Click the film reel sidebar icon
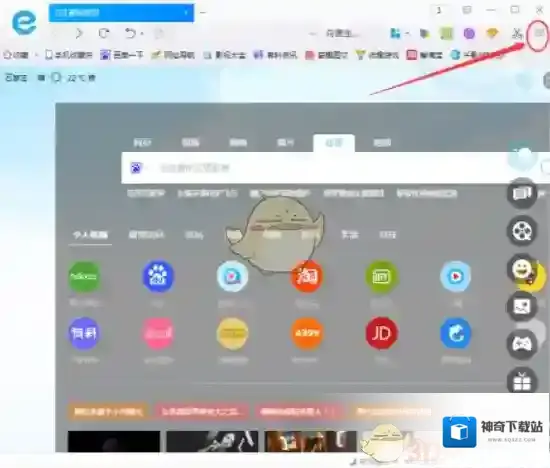The height and width of the screenshot is (468, 550). point(522,231)
